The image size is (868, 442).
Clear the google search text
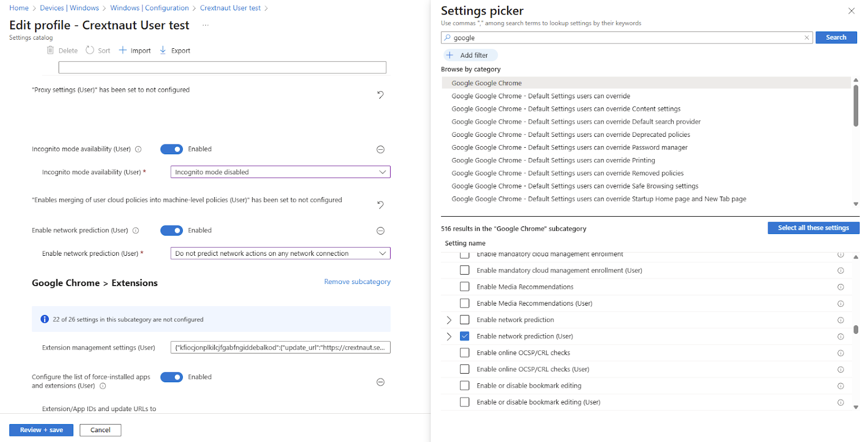coord(807,37)
